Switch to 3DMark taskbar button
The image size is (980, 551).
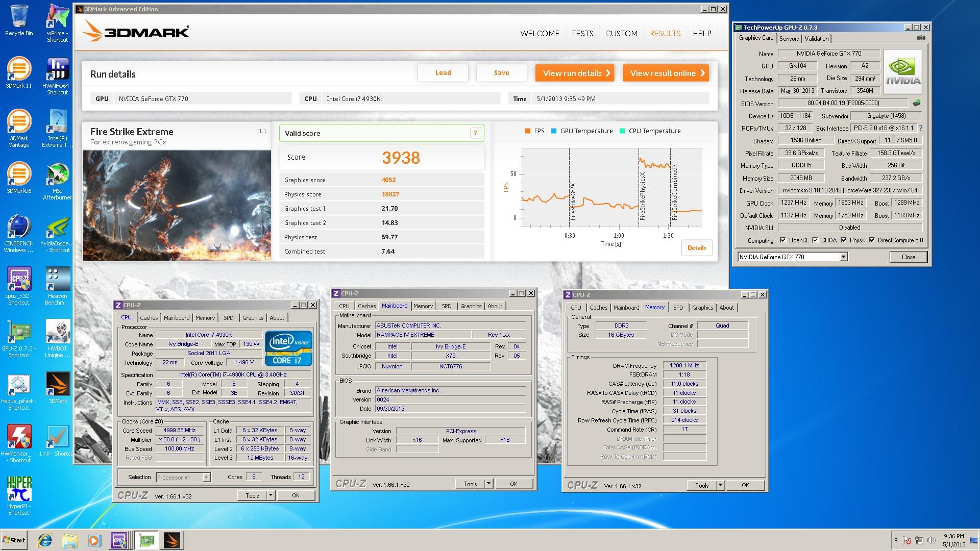point(172,540)
